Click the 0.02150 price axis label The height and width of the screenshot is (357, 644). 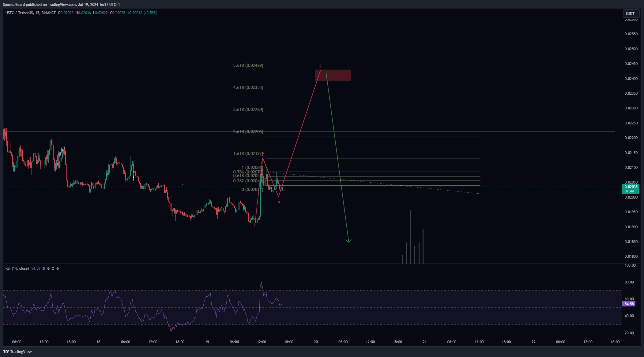tap(631, 153)
